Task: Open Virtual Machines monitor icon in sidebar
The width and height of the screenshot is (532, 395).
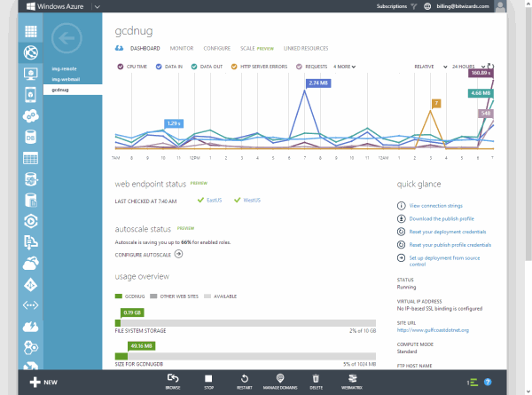Action: pos(30,74)
